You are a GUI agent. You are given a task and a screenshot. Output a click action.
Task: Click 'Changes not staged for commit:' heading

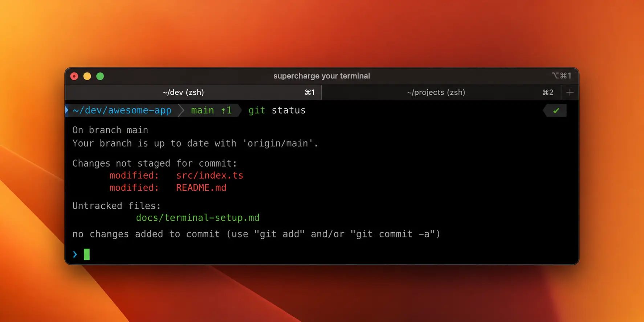[155, 163]
